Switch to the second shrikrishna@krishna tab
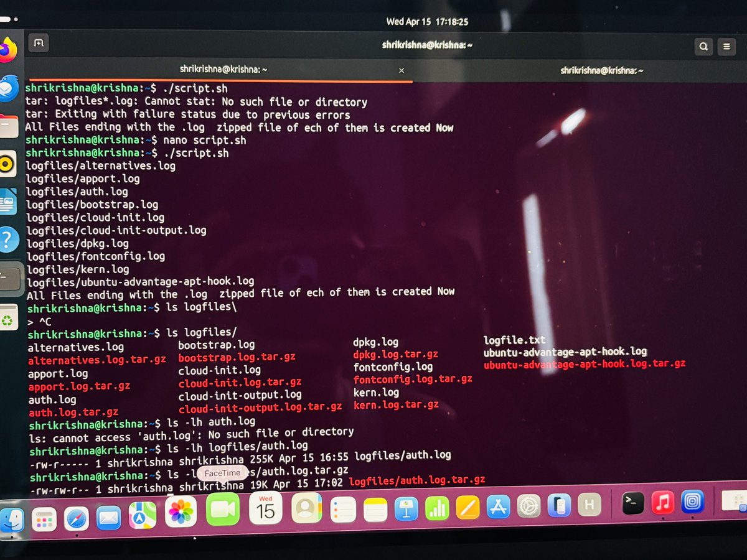Viewport: 747px width, 560px height. coord(603,70)
